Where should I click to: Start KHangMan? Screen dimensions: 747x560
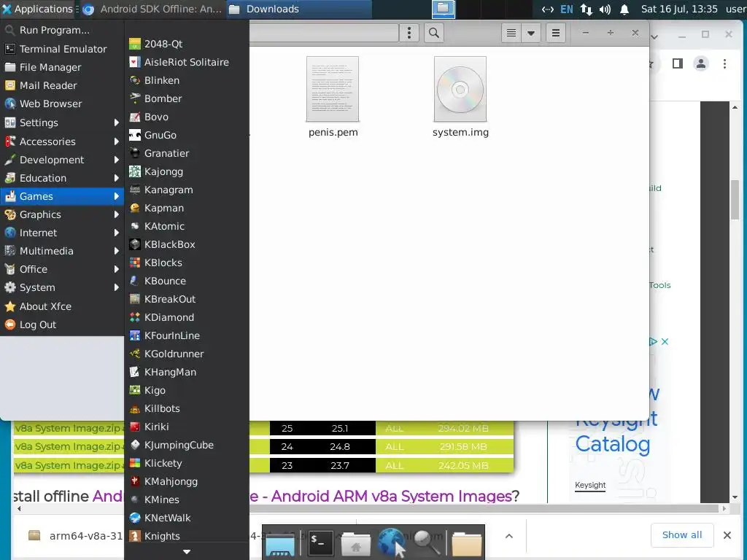coord(186,372)
